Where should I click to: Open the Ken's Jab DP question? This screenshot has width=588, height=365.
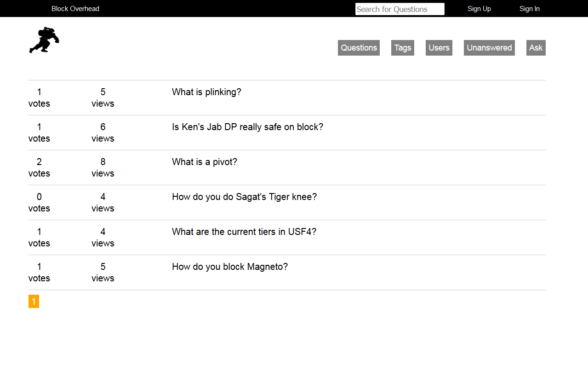point(248,127)
